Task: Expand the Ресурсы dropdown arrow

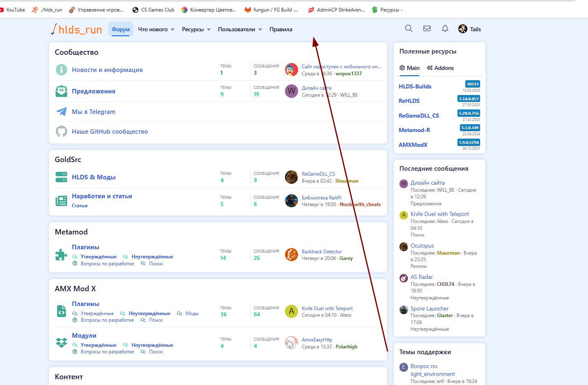Action: [x=209, y=30]
